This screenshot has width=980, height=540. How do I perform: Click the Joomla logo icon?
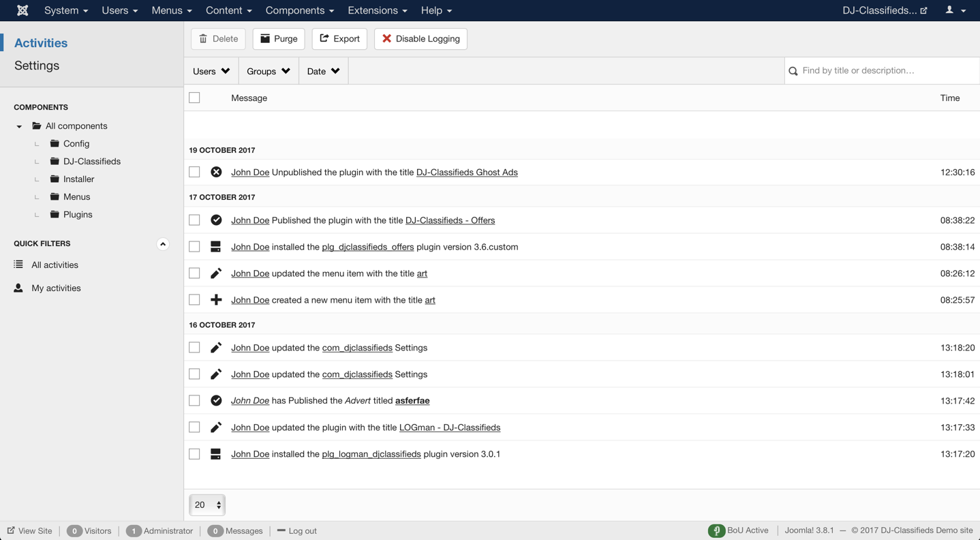pyautogui.click(x=22, y=10)
